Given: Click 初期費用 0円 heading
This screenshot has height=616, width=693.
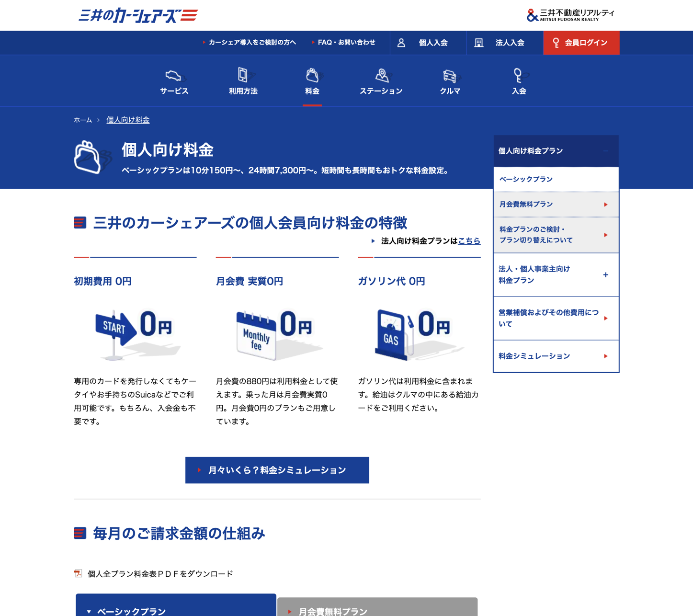Looking at the screenshot, I should pos(102,282).
